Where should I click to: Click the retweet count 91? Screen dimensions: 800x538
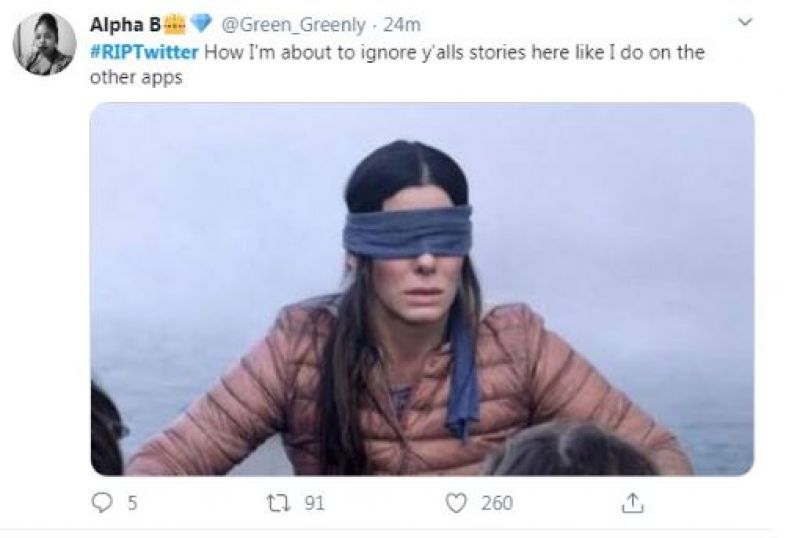point(313,504)
